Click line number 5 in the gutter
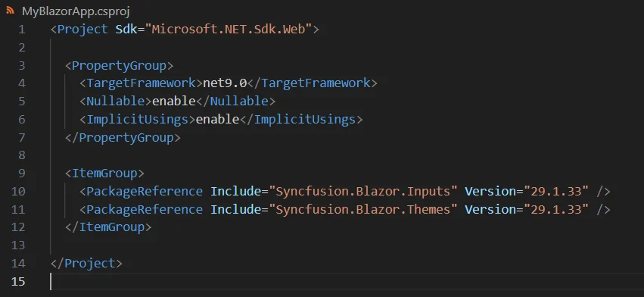644x297 pixels. pyautogui.click(x=21, y=102)
